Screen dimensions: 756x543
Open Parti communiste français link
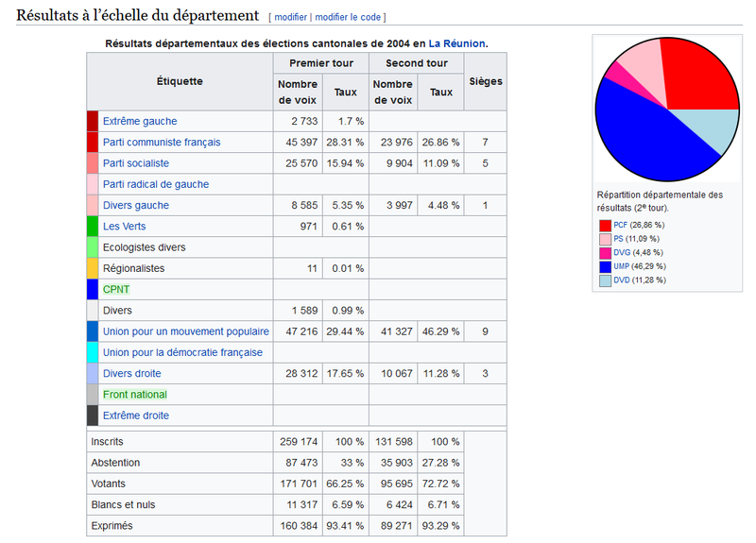tap(162, 143)
